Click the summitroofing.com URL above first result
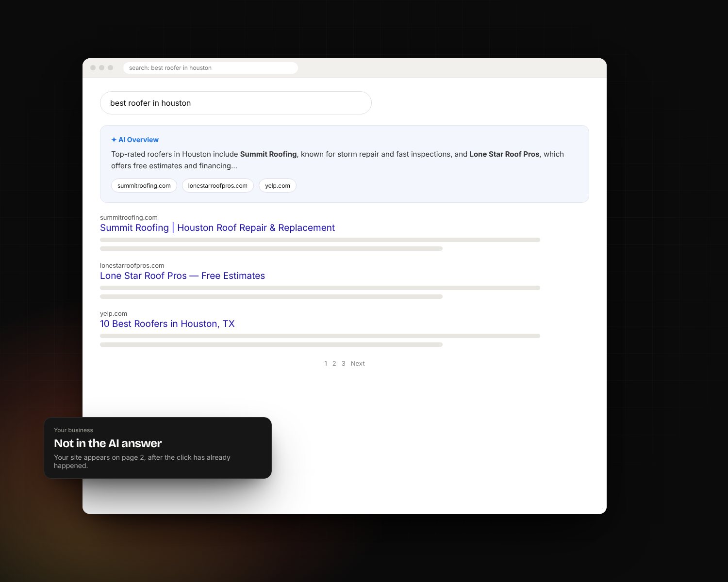Image resolution: width=728 pixels, height=582 pixels. [x=129, y=218]
